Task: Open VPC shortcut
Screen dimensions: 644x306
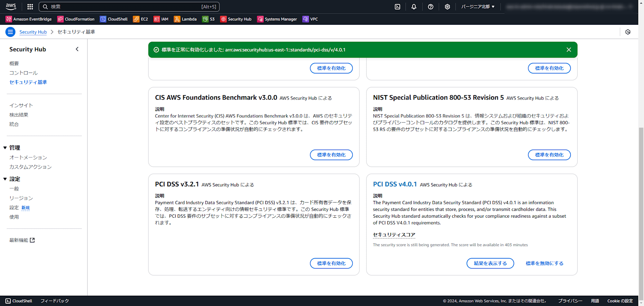Action: pos(310,19)
